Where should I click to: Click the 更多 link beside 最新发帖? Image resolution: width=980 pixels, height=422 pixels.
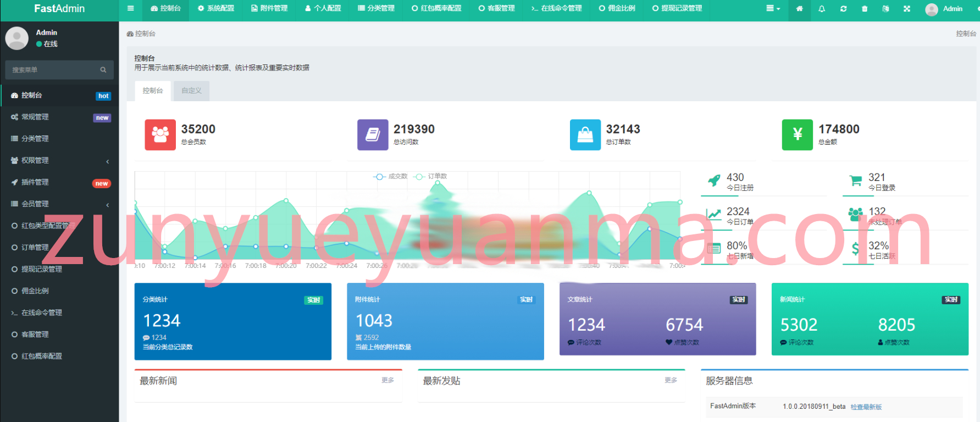click(671, 380)
